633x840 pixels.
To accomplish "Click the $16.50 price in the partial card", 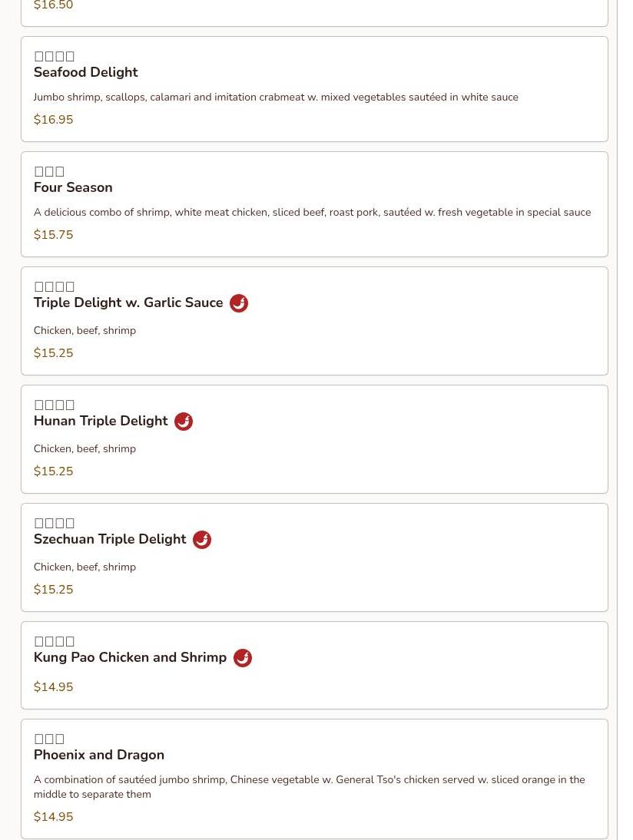I will (x=53, y=5).
